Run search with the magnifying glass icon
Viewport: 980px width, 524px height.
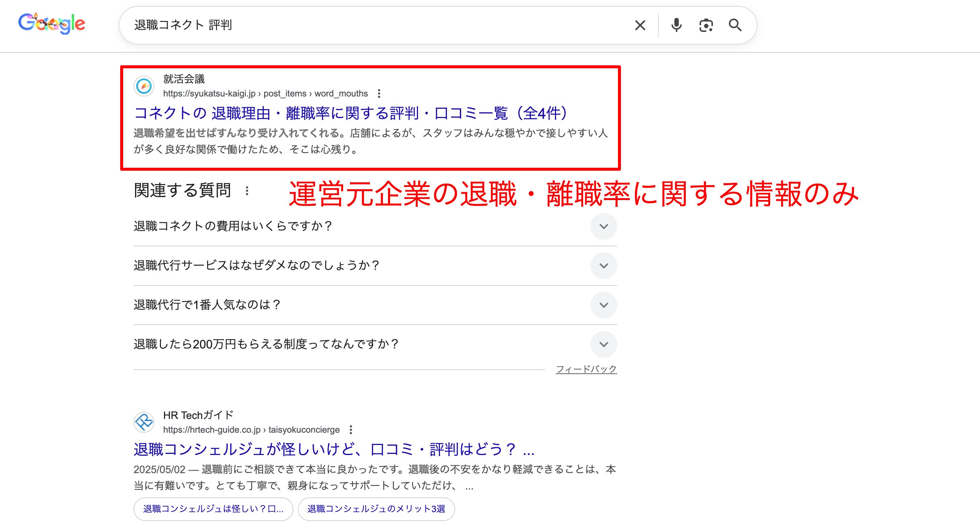735,26
